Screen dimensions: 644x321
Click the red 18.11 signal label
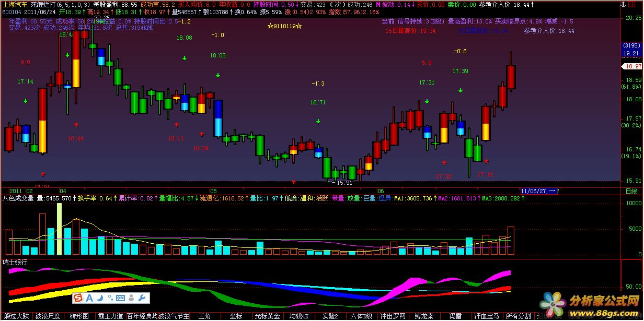click(x=176, y=138)
